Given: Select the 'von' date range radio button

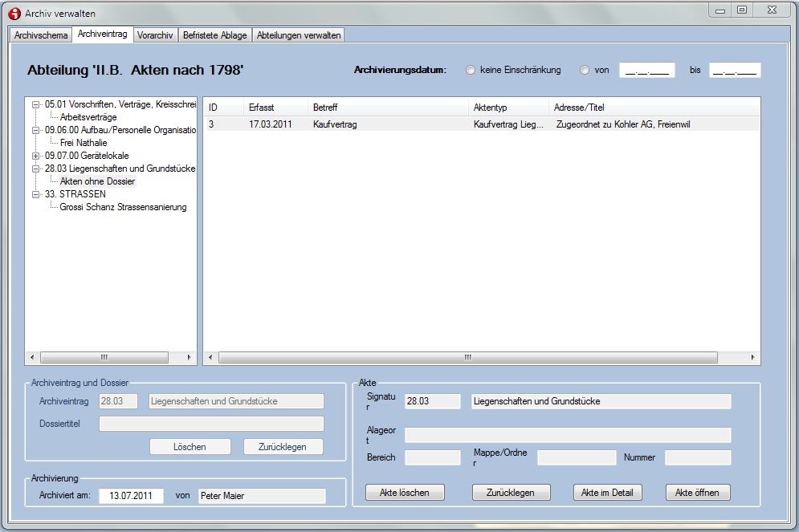Looking at the screenshot, I should [585, 70].
